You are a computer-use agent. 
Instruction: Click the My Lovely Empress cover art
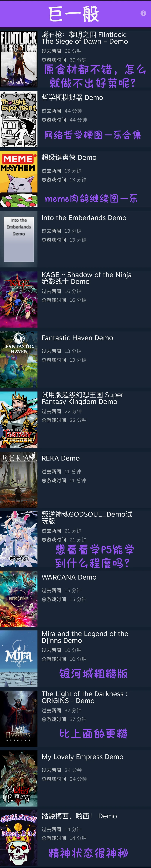pyautogui.click(x=19, y=779)
